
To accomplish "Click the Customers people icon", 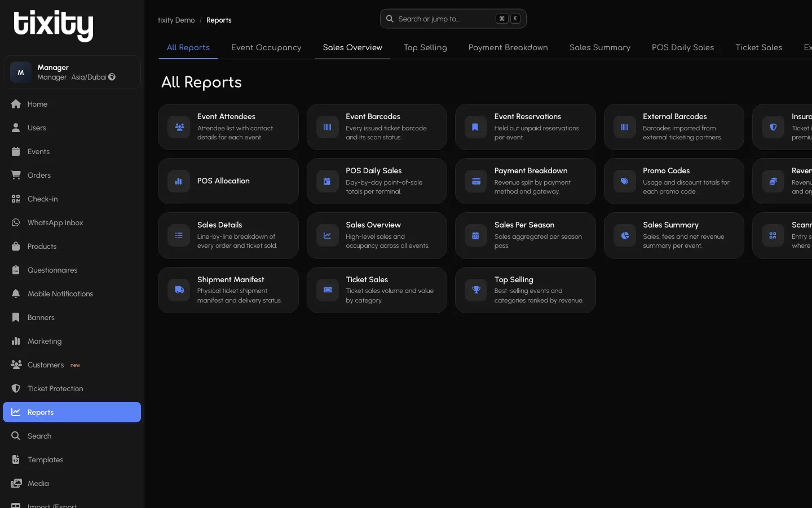I will (x=16, y=365).
